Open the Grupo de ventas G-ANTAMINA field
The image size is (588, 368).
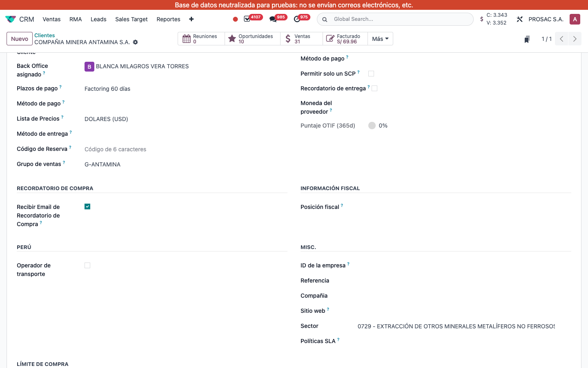click(x=186, y=164)
